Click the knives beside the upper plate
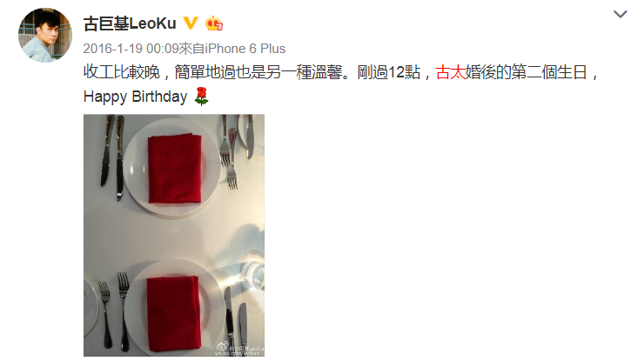Screen dimensions: 644x361 (113, 157)
